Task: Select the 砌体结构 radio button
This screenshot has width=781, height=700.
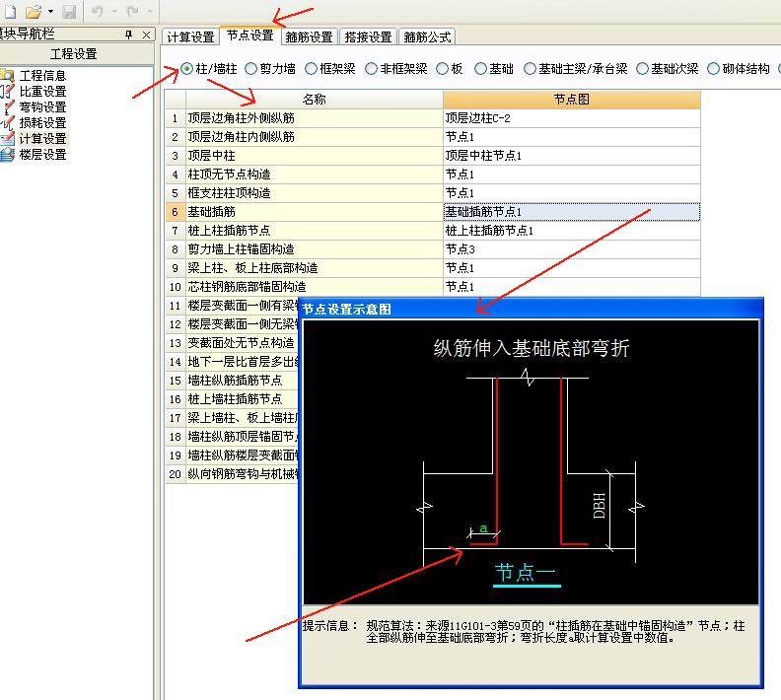Action: pyautogui.click(x=713, y=69)
